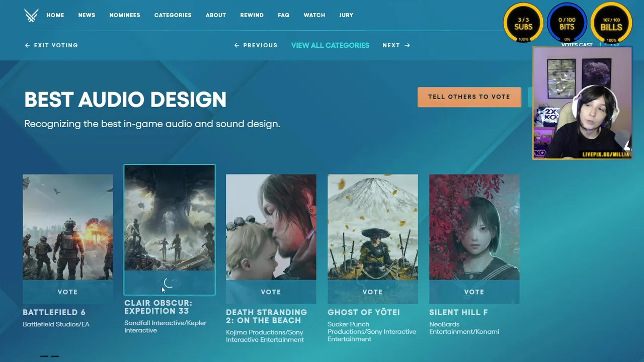Click the loading spinner under Clair Obscur
The height and width of the screenshot is (362, 644).
pos(169,283)
